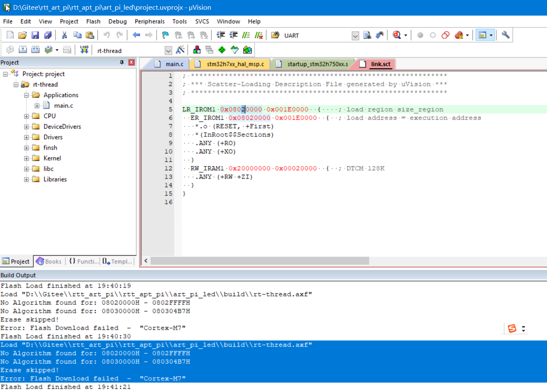This screenshot has width=547, height=392.
Task: Open the batch build dropdown arrow
Action: pos(57,50)
